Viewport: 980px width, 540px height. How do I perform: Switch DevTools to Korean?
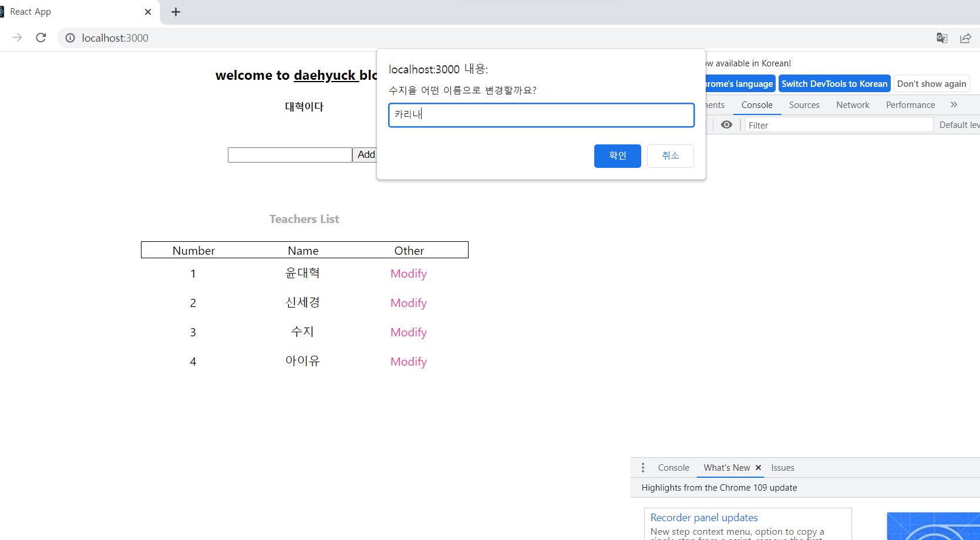[834, 83]
